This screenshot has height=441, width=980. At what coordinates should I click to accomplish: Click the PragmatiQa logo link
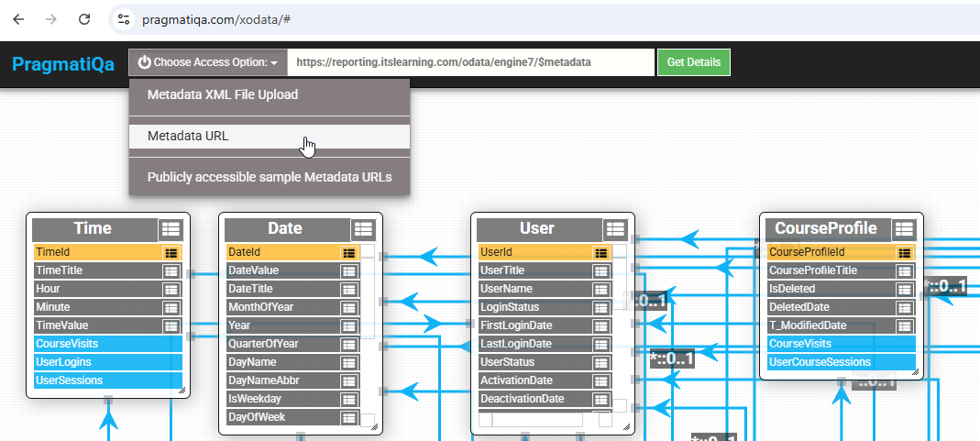point(63,63)
